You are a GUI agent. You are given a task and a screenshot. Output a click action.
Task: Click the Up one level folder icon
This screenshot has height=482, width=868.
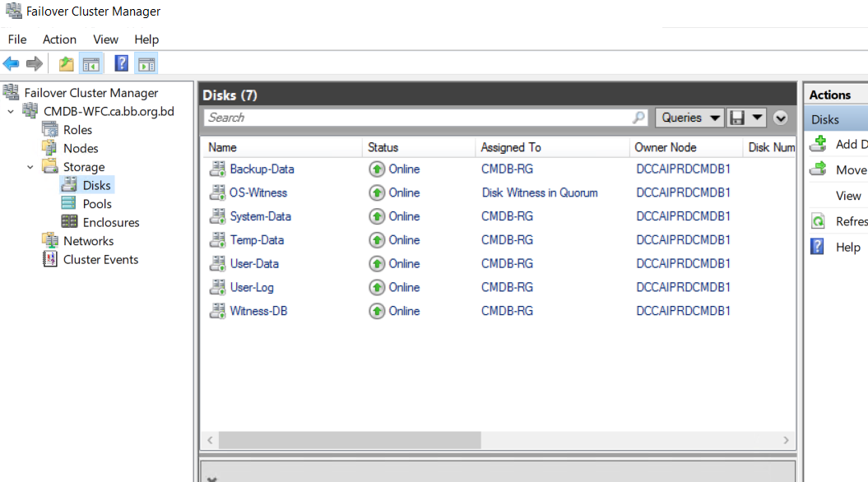[67, 63]
